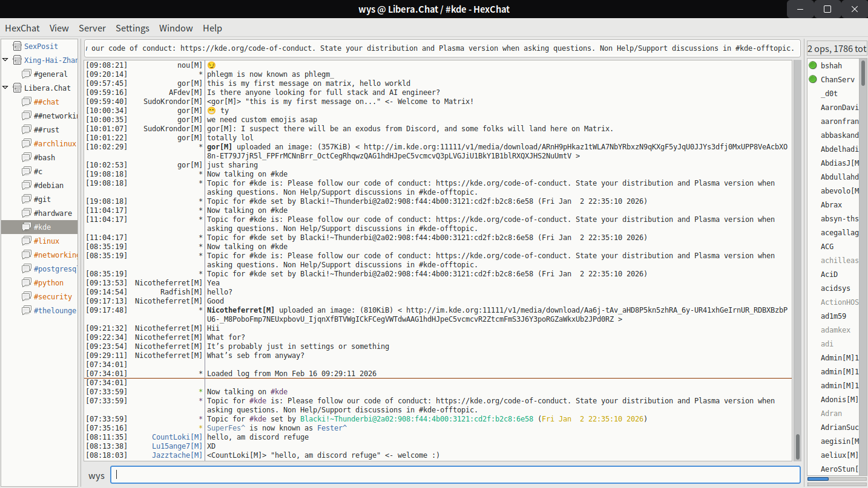868x488 pixels.
Task: Collapse the Libera.Chat server tree
Action: pyautogui.click(x=5, y=88)
